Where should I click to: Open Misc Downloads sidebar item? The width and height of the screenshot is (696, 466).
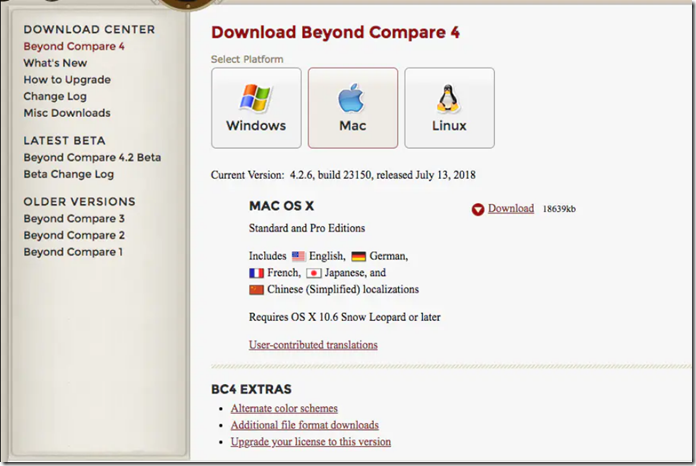point(67,113)
